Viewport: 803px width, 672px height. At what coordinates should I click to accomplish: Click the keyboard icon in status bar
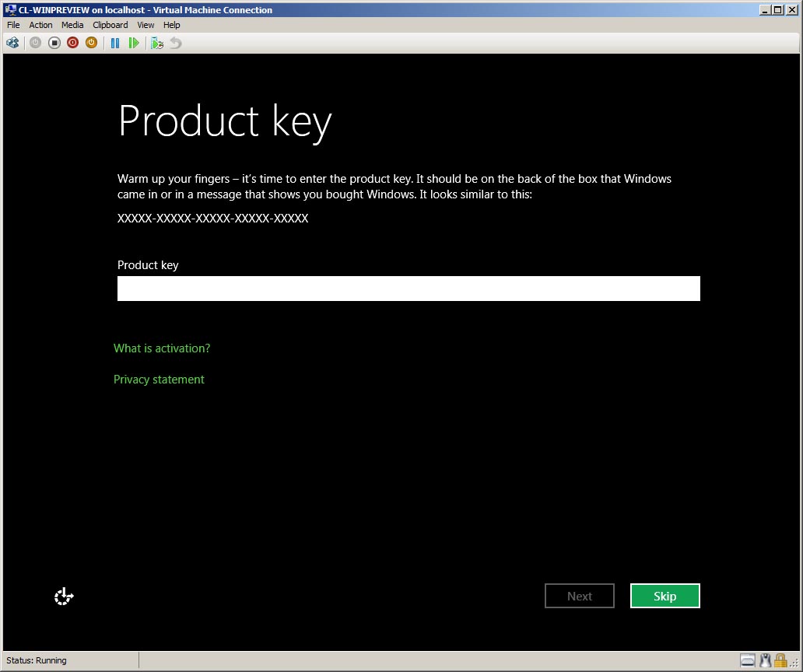(x=748, y=660)
